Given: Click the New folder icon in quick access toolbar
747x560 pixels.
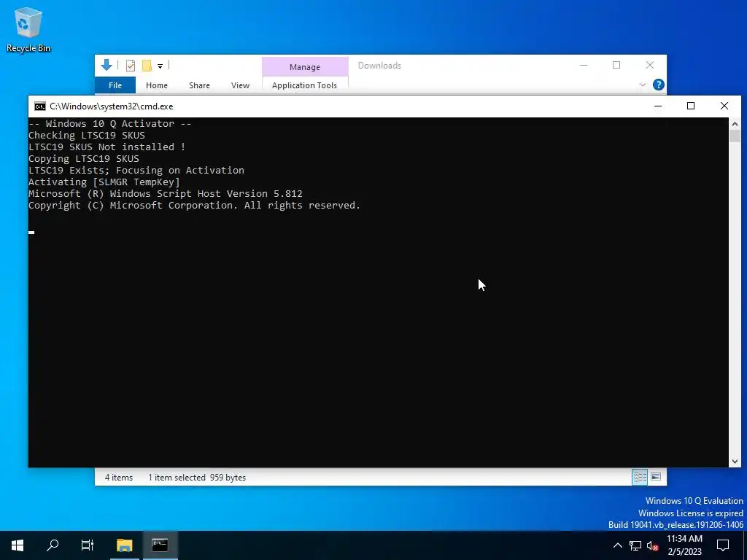Looking at the screenshot, I should pyautogui.click(x=147, y=66).
